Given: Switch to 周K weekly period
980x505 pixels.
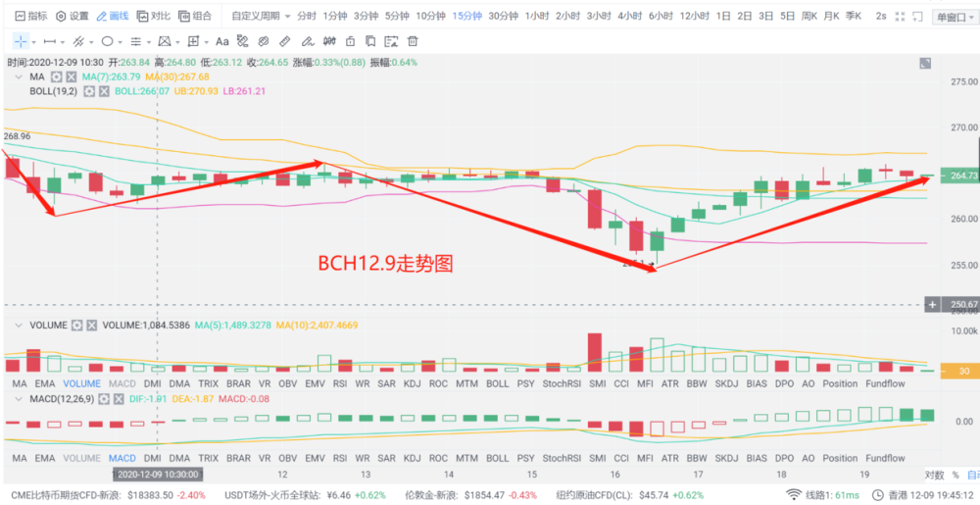Looking at the screenshot, I should 809,16.
